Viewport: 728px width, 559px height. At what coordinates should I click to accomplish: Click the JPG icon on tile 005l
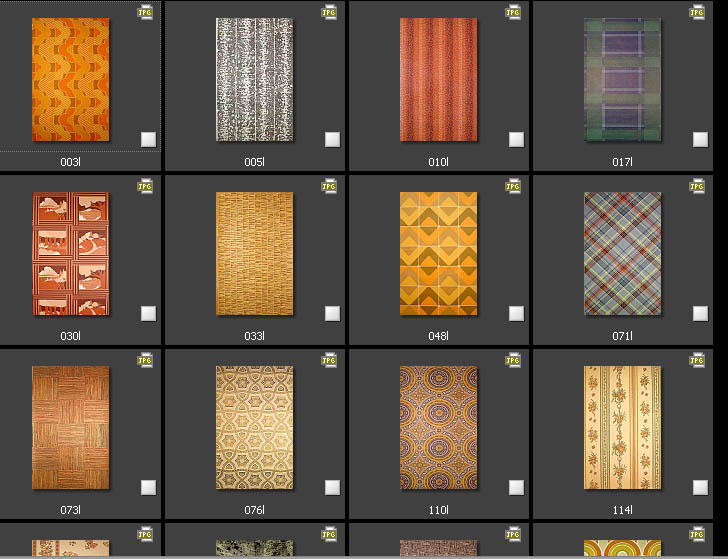pyautogui.click(x=329, y=12)
